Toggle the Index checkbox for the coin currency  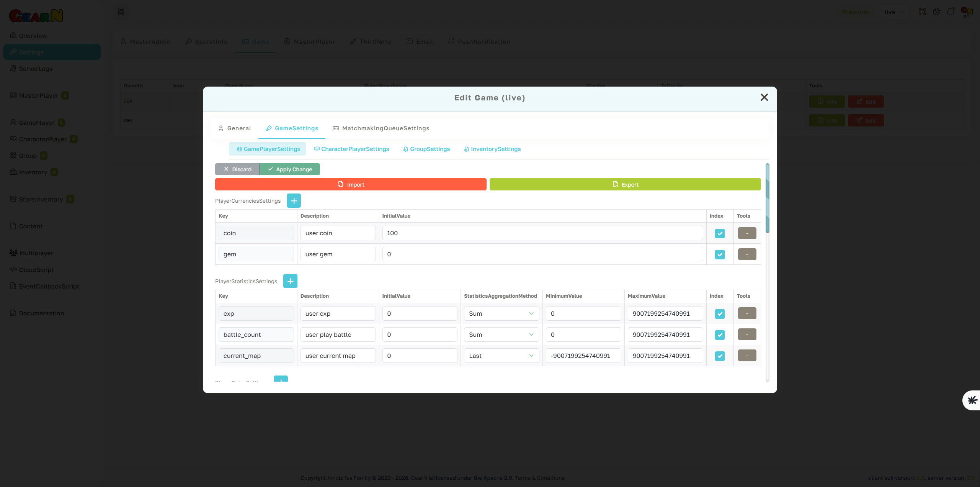click(x=720, y=233)
